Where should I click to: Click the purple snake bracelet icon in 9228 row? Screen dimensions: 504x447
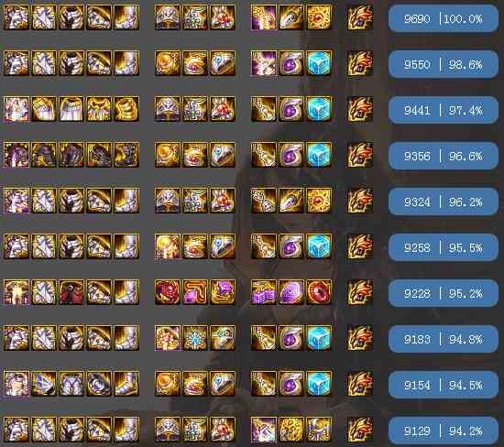[195, 292]
